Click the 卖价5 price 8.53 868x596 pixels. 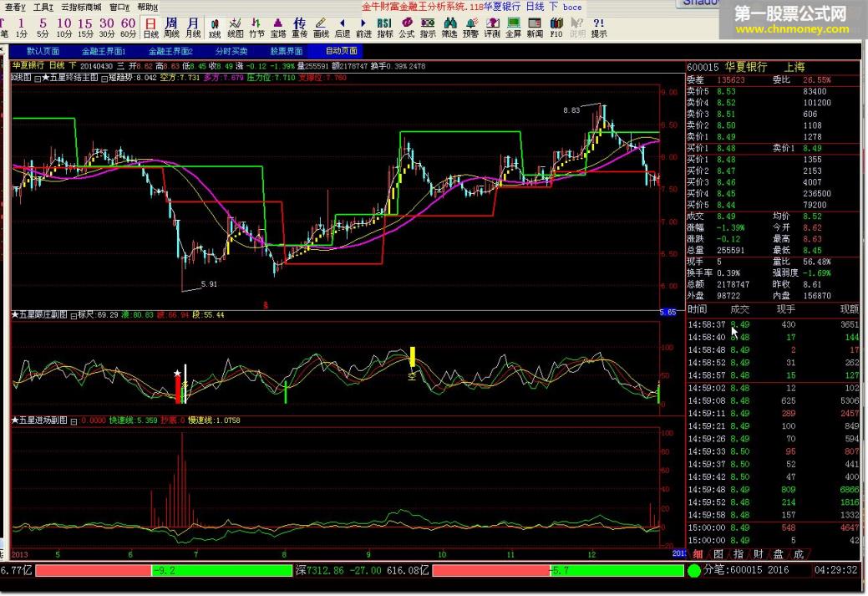(726, 91)
